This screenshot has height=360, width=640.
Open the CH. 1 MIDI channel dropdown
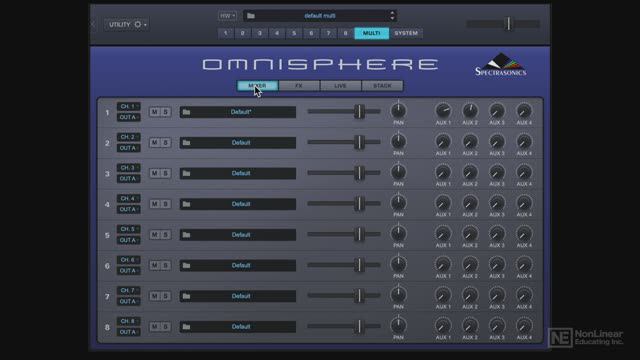pos(129,107)
